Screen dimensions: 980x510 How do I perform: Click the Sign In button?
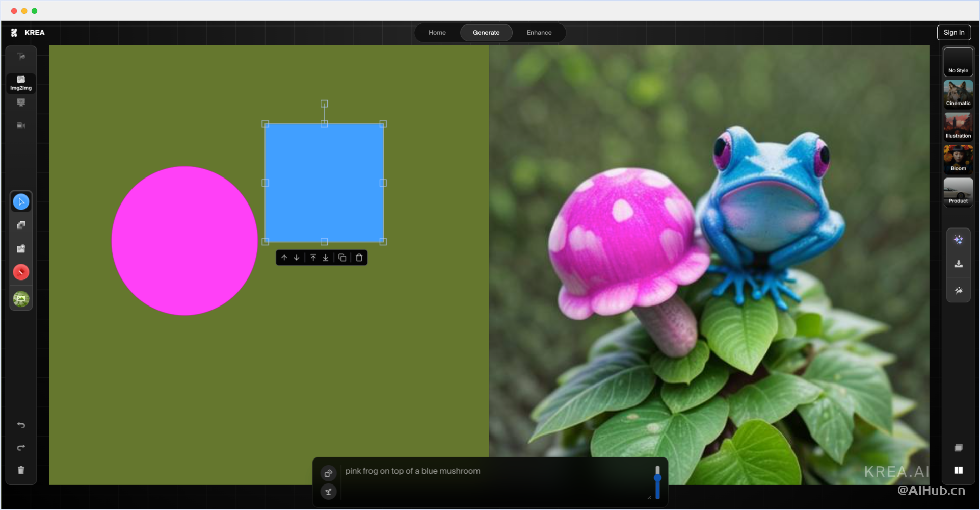coord(953,33)
